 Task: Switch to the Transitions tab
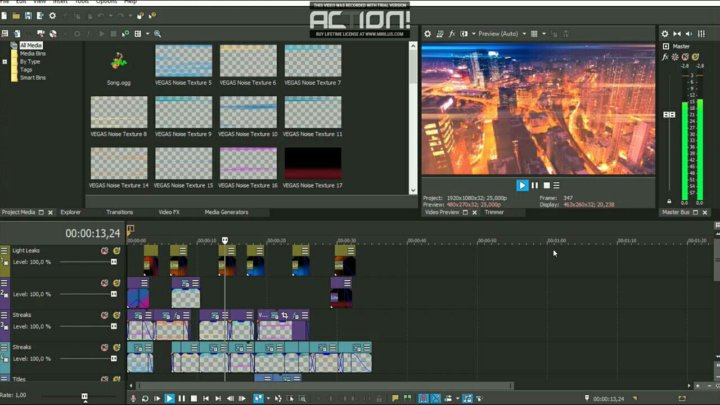[x=119, y=212]
